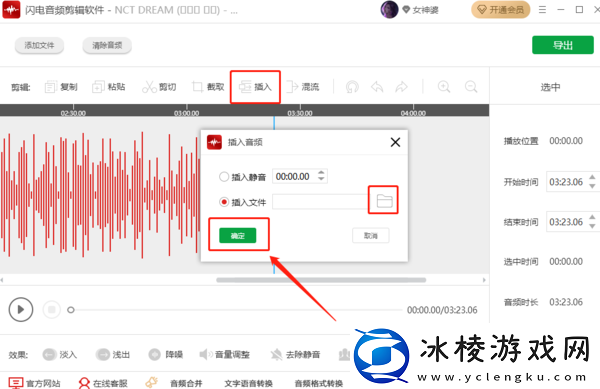
Task: Increase silence duration with up arrow
Action: click(x=321, y=173)
